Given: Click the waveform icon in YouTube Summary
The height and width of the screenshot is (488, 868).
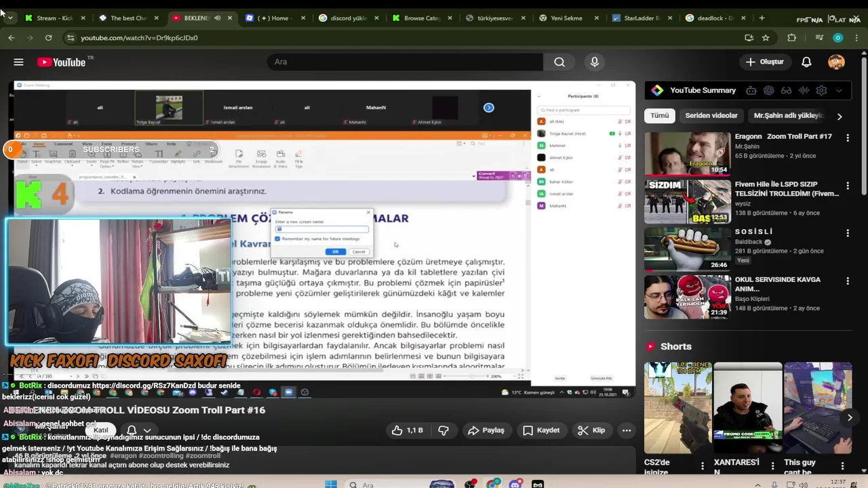Looking at the screenshot, I should [804, 90].
